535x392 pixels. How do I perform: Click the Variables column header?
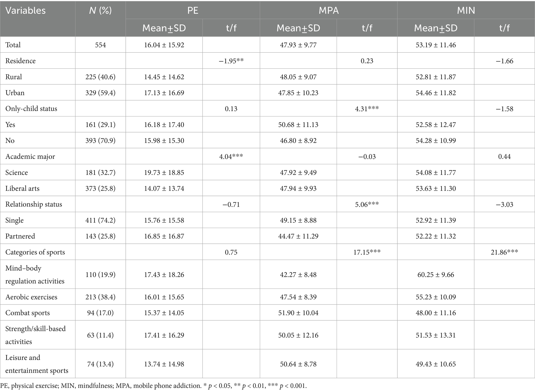(x=26, y=11)
